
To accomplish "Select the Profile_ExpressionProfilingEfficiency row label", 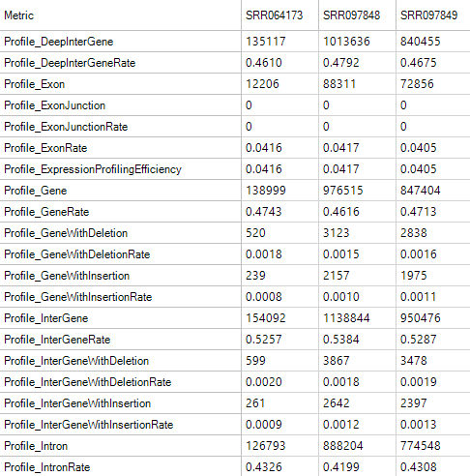I will pyautogui.click(x=93, y=169).
